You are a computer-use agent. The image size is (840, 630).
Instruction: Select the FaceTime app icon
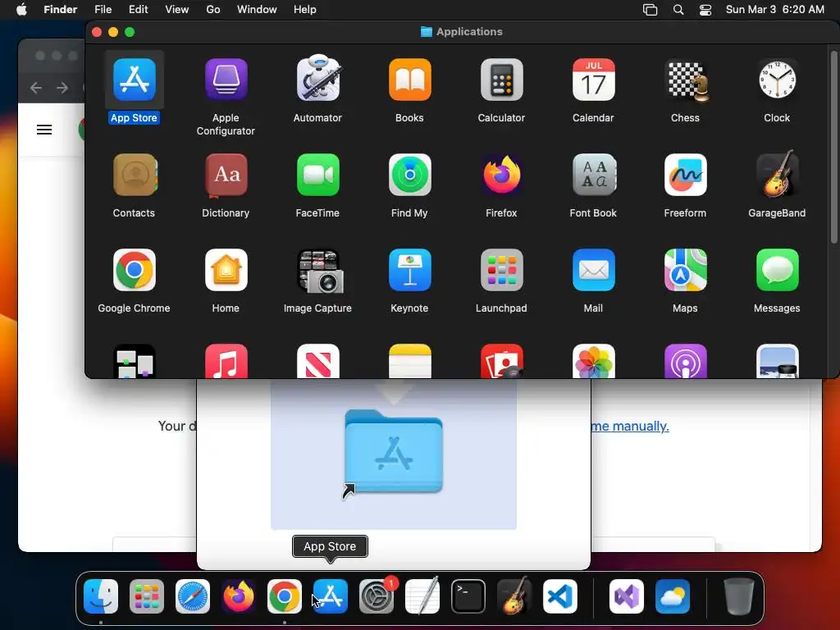coord(318,176)
